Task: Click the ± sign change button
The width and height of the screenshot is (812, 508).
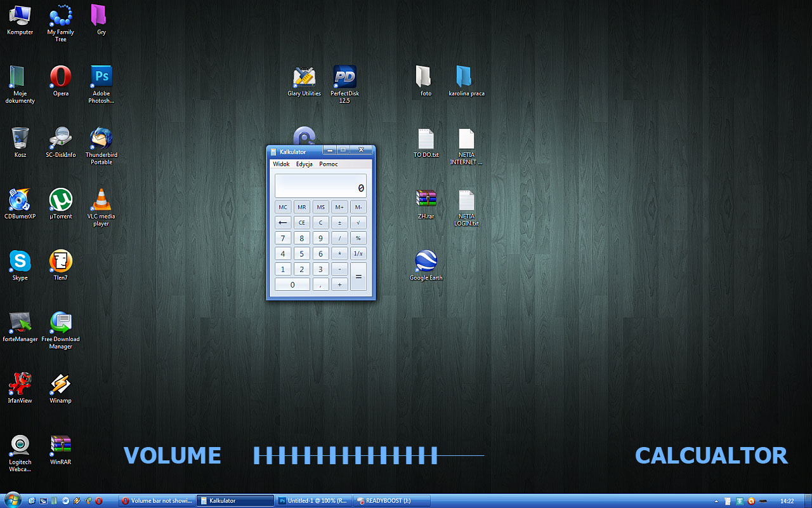Action: pyautogui.click(x=339, y=223)
